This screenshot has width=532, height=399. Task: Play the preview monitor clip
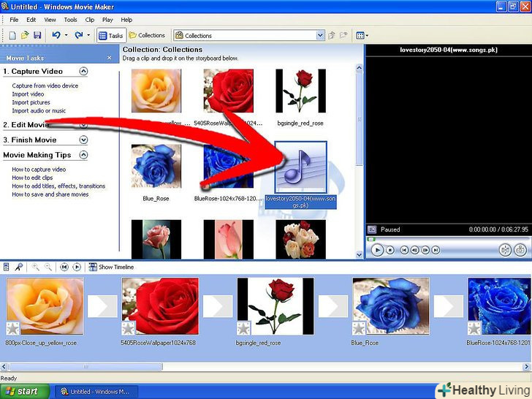(x=377, y=251)
